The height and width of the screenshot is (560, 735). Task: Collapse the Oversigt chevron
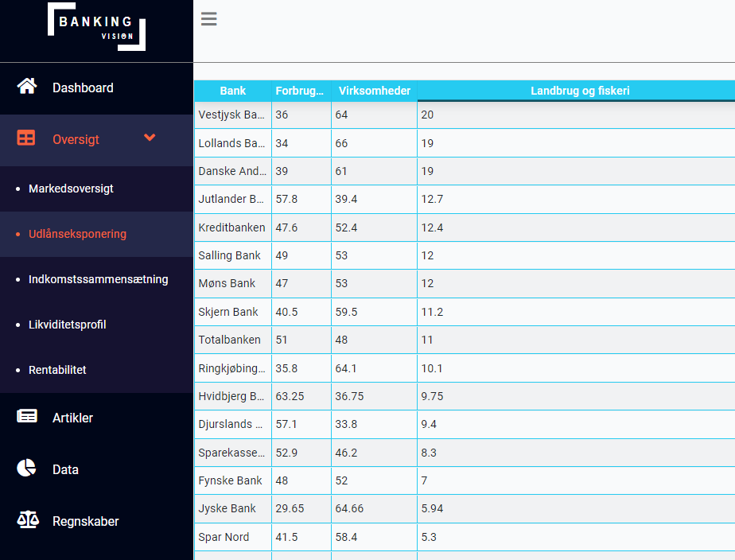click(x=150, y=138)
